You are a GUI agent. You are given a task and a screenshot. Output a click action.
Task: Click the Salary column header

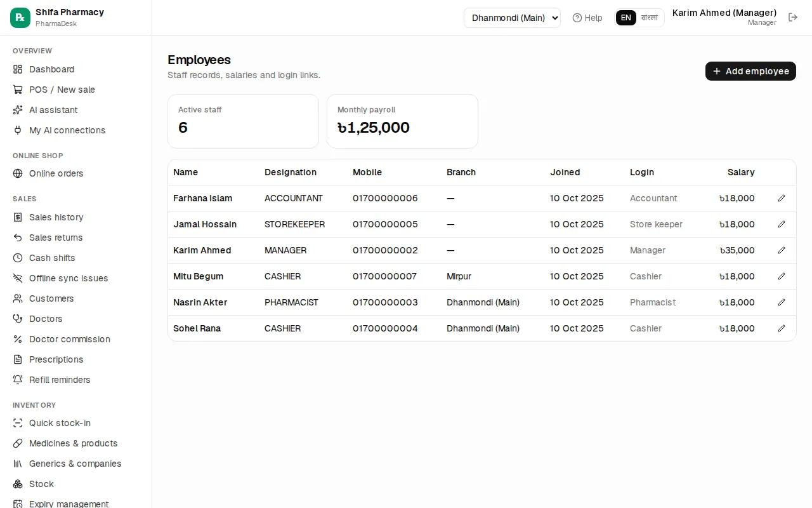pyautogui.click(x=741, y=172)
